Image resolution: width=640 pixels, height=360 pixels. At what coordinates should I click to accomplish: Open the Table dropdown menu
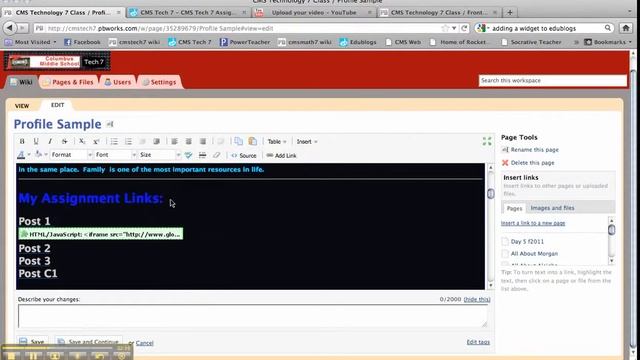[277, 142]
